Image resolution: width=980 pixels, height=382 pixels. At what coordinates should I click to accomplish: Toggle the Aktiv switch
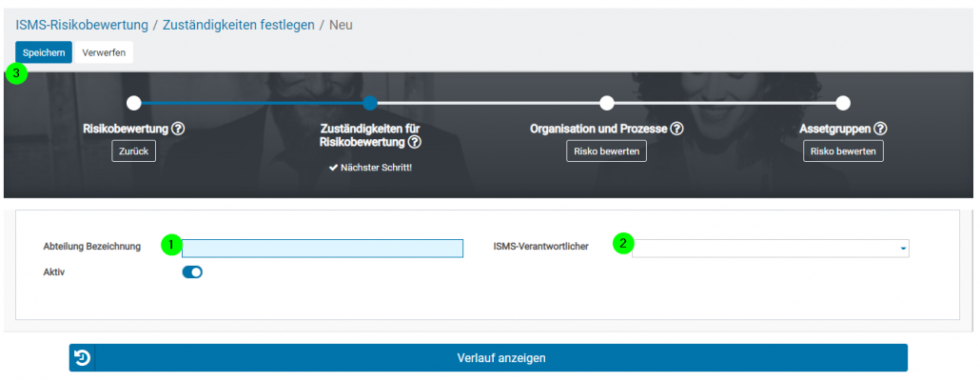pyautogui.click(x=192, y=272)
